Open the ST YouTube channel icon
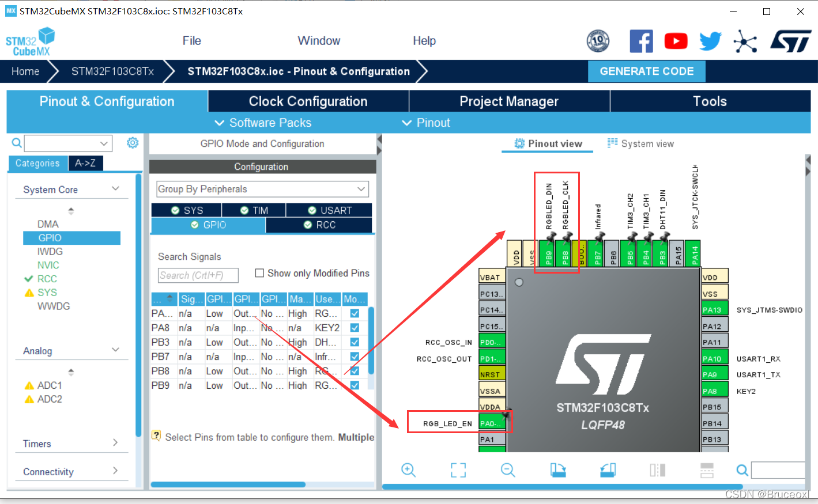 point(676,41)
